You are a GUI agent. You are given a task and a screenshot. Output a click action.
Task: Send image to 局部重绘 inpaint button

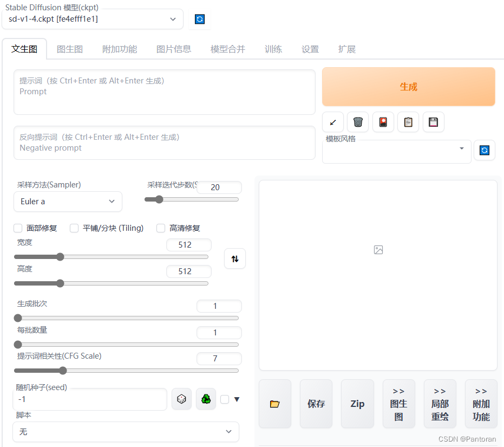point(440,404)
